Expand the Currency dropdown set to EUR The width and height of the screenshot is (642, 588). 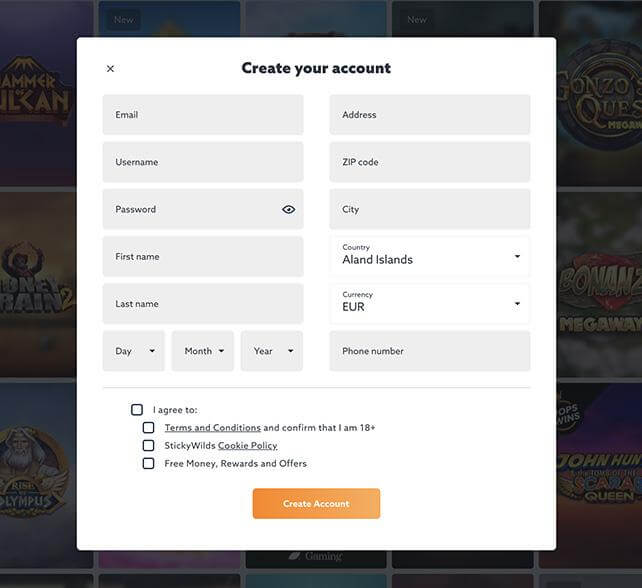[430, 304]
